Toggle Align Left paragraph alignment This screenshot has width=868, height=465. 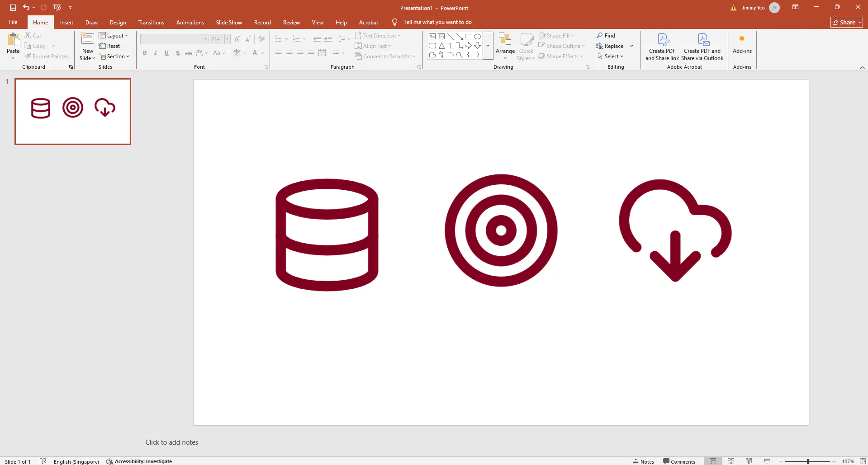tap(279, 53)
